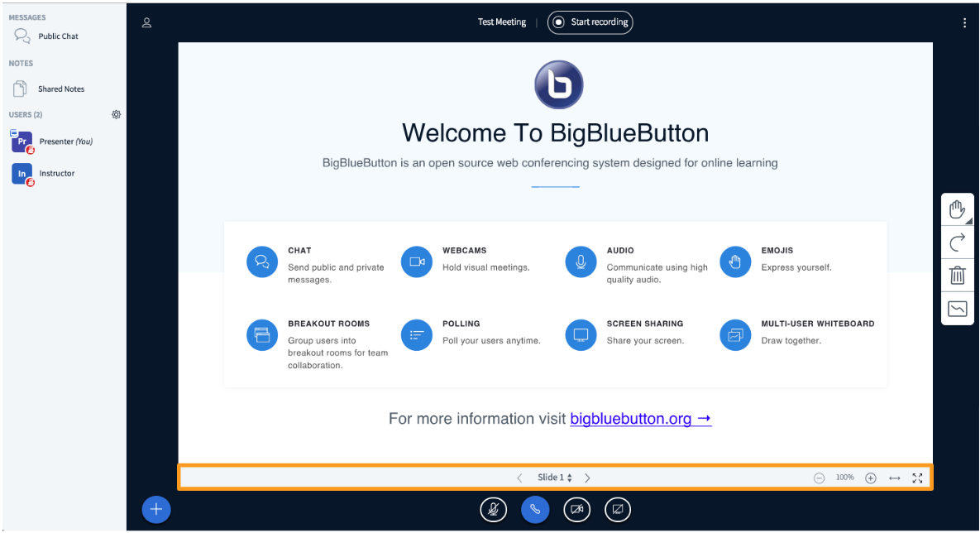Viewport: 980px width, 533px height.
Task: Click the Polling icon on the slide
Action: pos(417,335)
